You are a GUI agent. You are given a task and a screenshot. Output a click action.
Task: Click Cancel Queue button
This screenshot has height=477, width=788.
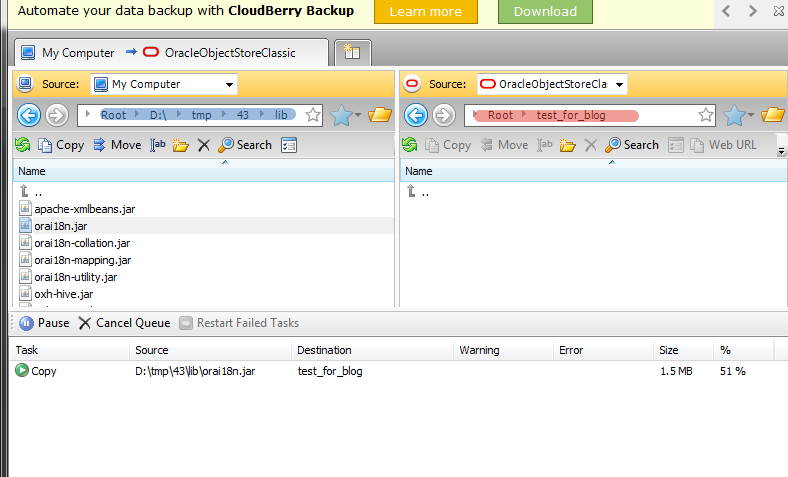(x=125, y=323)
